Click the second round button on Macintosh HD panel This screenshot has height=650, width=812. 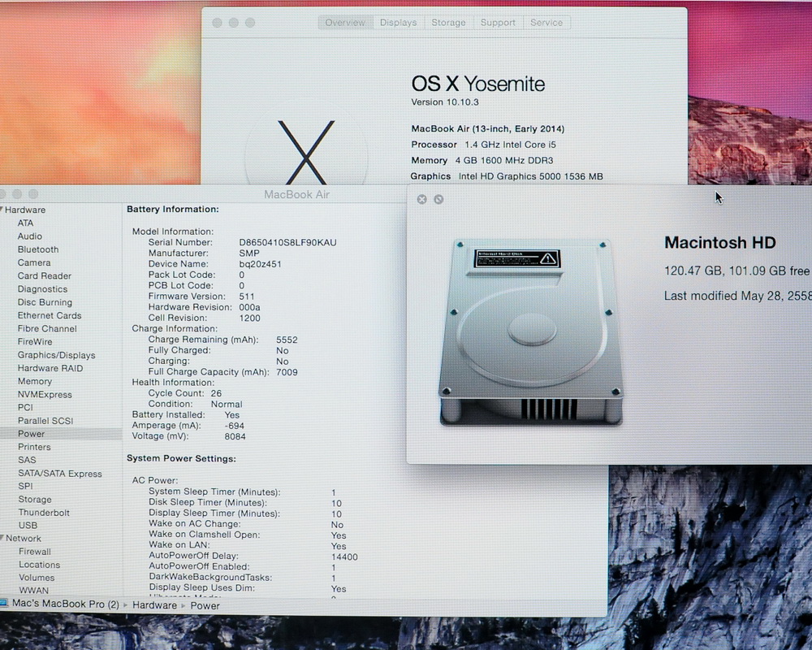point(438,200)
